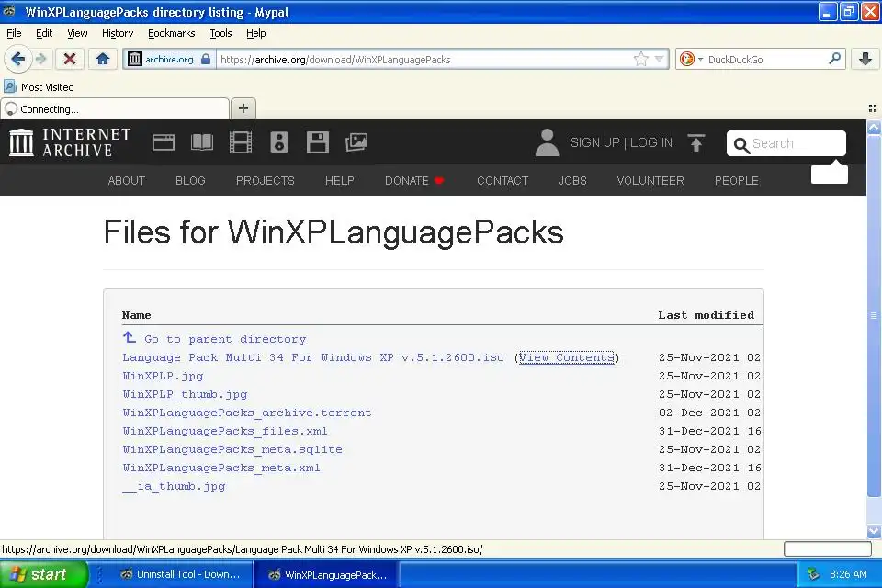Open the View menu
Screen dimensions: 882x588
(x=77, y=33)
